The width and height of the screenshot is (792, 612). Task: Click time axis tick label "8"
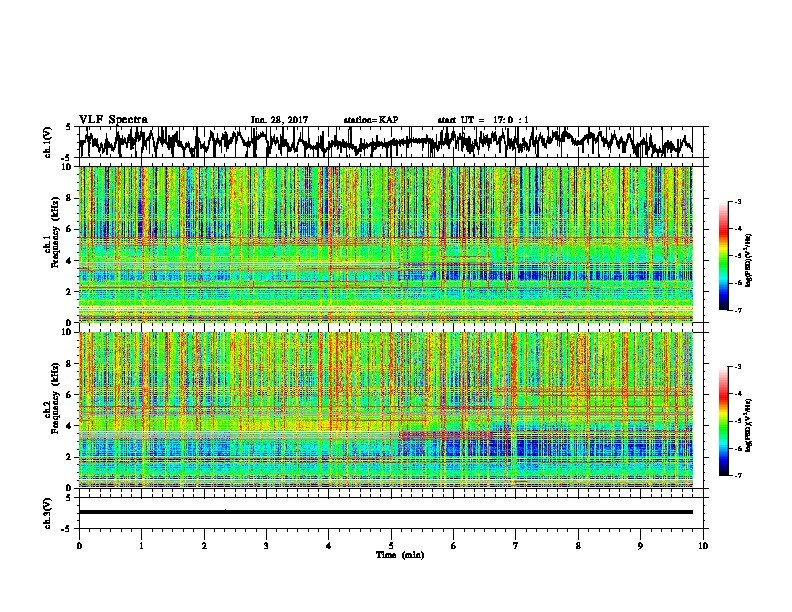point(578,546)
